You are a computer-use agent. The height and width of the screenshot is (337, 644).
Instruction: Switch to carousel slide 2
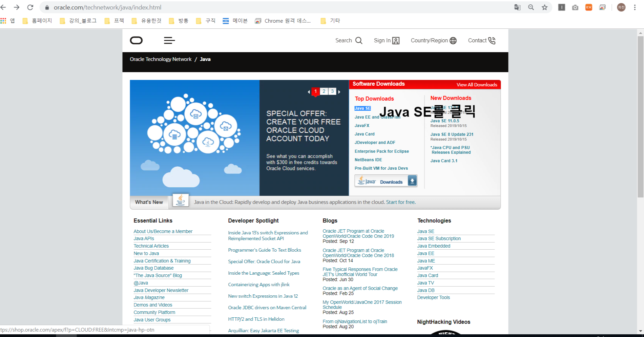click(x=324, y=91)
